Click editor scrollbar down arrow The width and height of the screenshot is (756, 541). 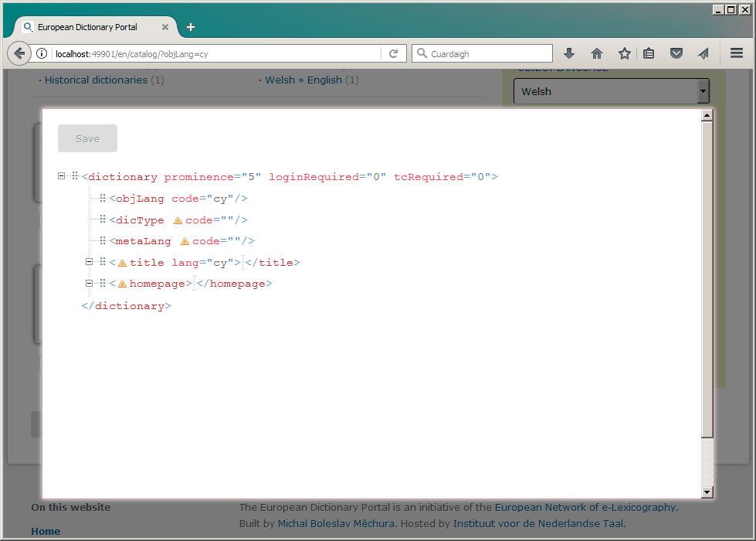[707, 492]
